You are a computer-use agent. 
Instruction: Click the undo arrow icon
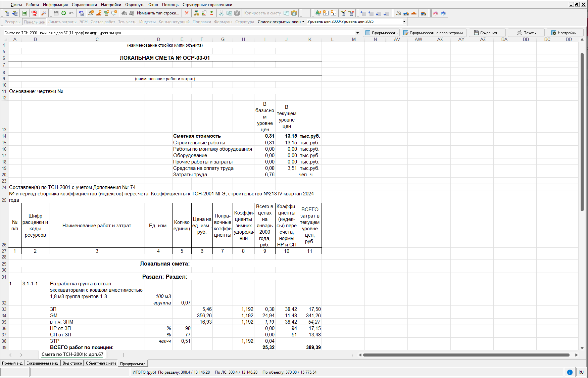click(71, 13)
